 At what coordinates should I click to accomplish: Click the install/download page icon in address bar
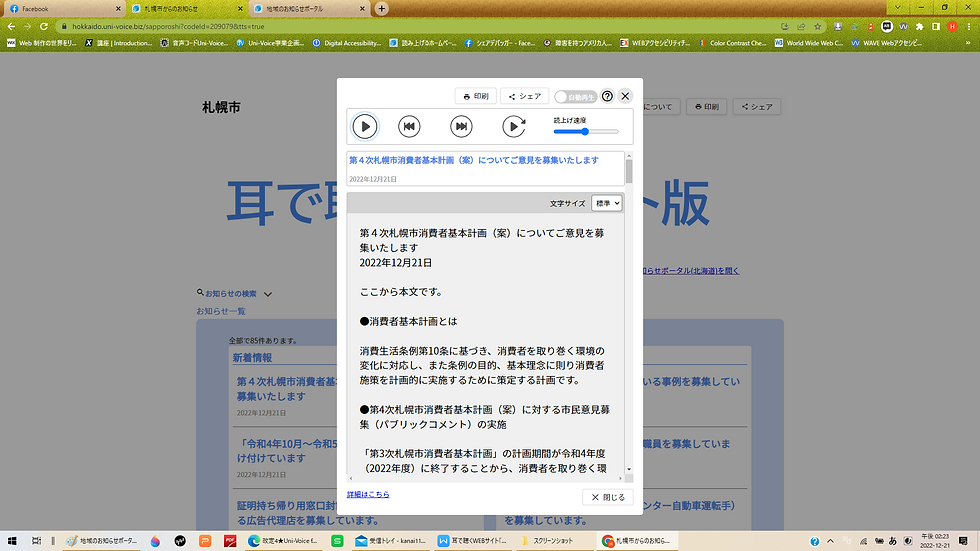[785, 26]
